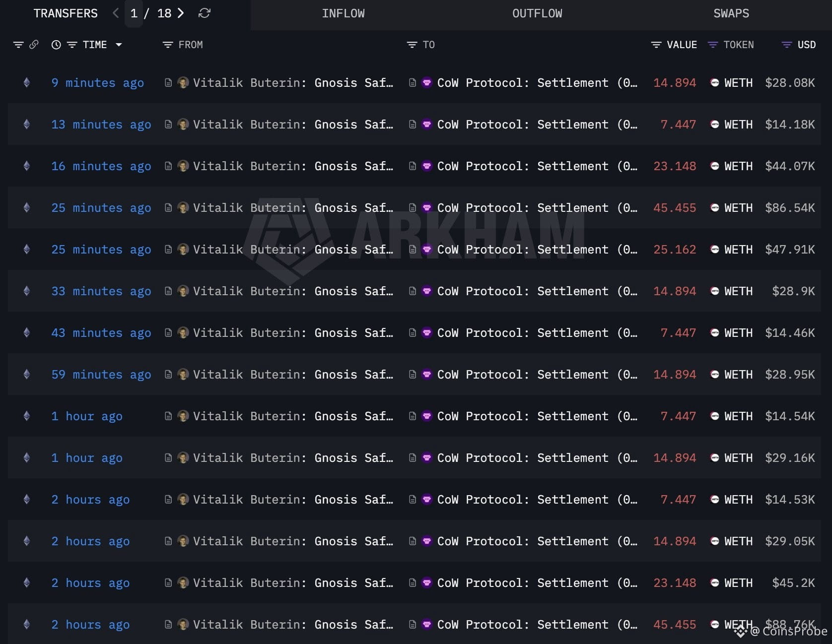Select the $45.2K USD amount
This screenshot has height=644, width=832.
coord(793,583)
